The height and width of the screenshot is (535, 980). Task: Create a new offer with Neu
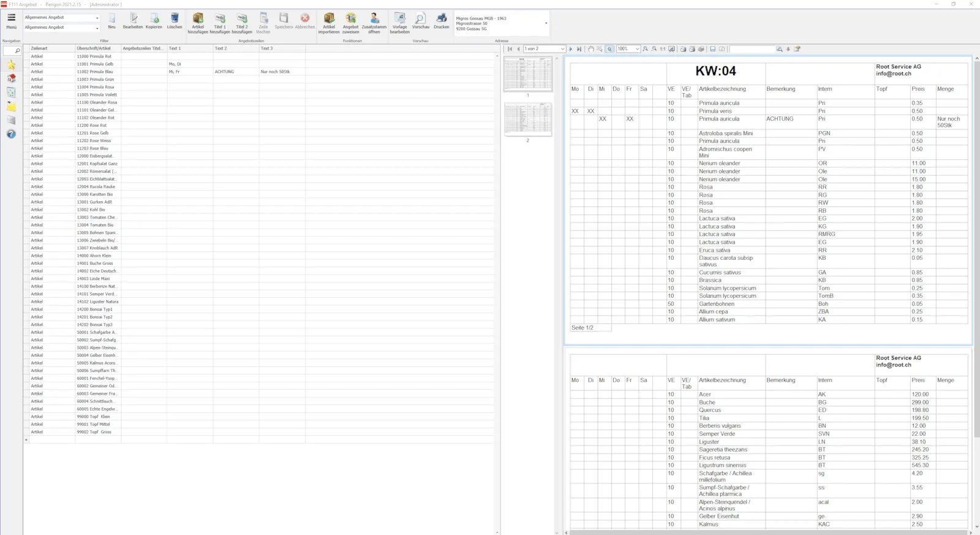point(111,21)
